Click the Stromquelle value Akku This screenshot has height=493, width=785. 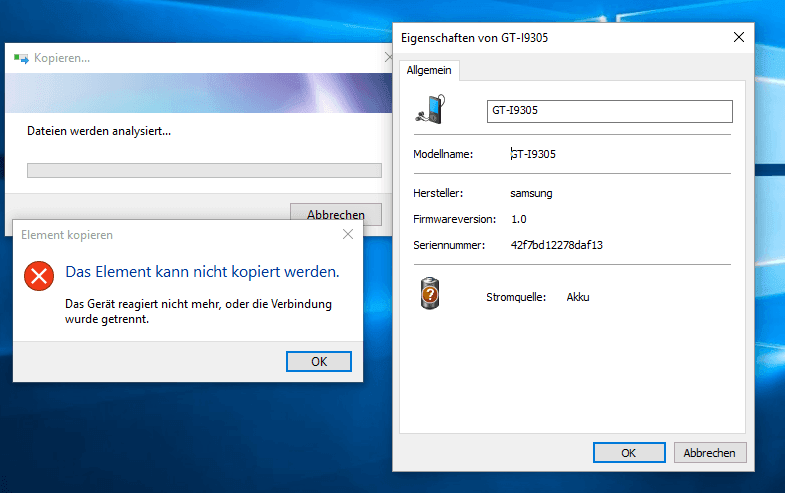(578, 297)
